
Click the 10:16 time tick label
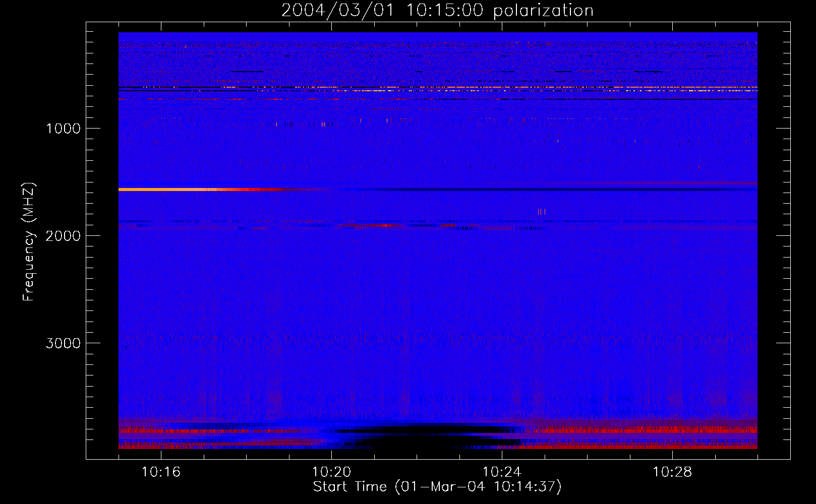[161, 472]
